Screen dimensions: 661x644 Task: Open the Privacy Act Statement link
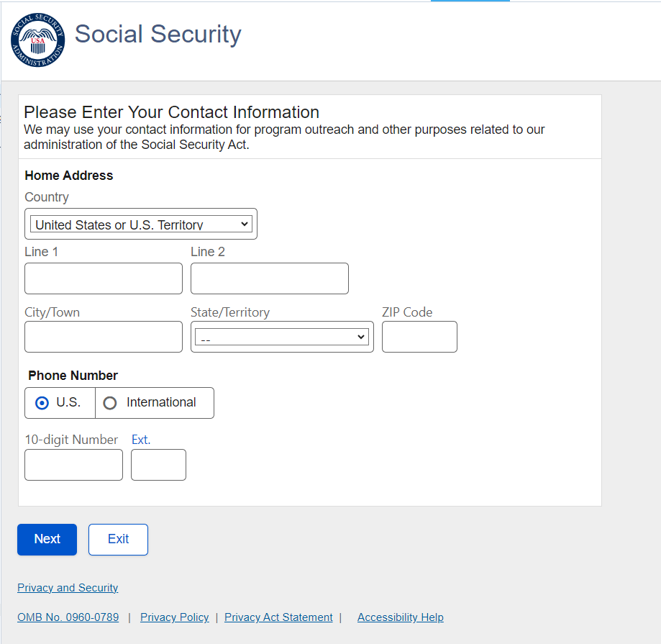278,617
